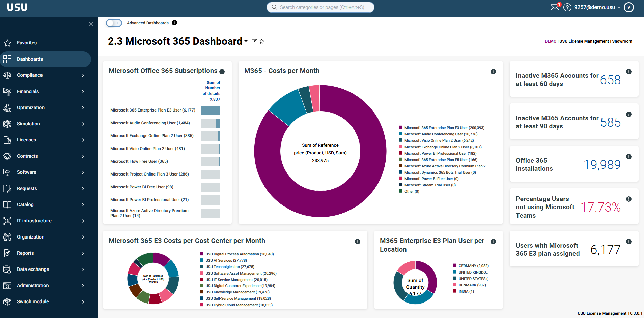The image size is (644, 318).
Task: Open the mail notifications icon
Action: pyautogui.click(x=555, y=7)
